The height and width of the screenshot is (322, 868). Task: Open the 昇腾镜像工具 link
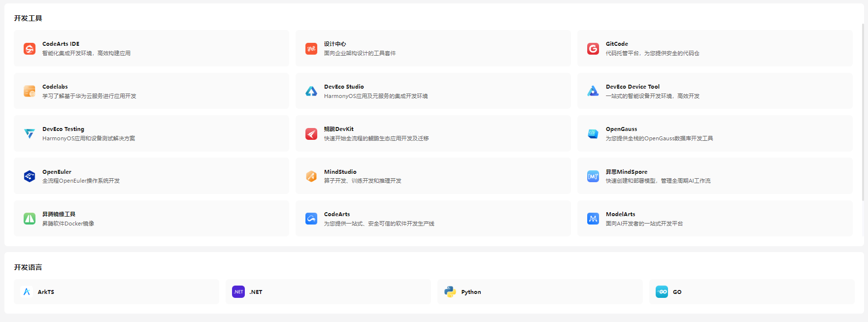tap(59, 214)
